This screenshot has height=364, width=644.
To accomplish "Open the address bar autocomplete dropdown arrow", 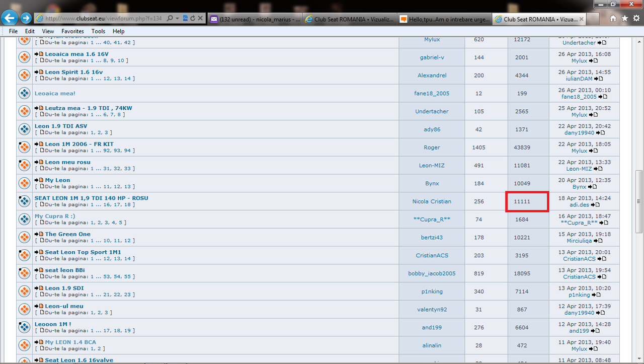I will click(x=177, y=18).
